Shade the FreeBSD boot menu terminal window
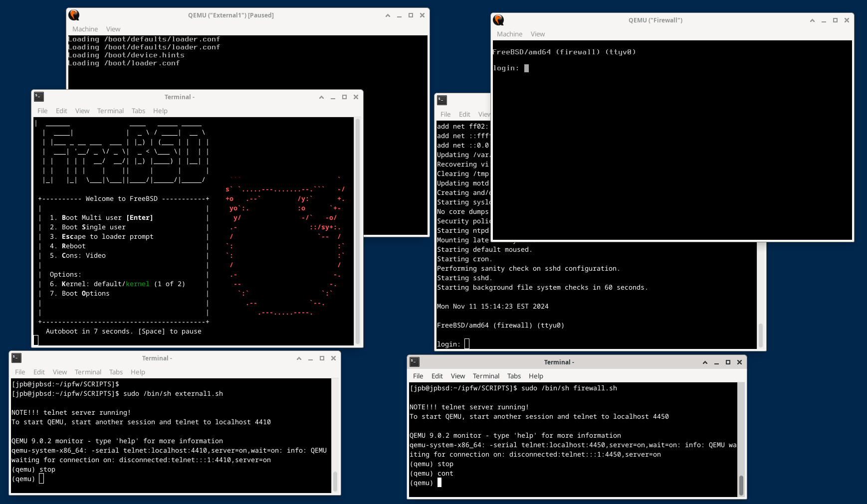The image size is (867, 504). (321, 97)
